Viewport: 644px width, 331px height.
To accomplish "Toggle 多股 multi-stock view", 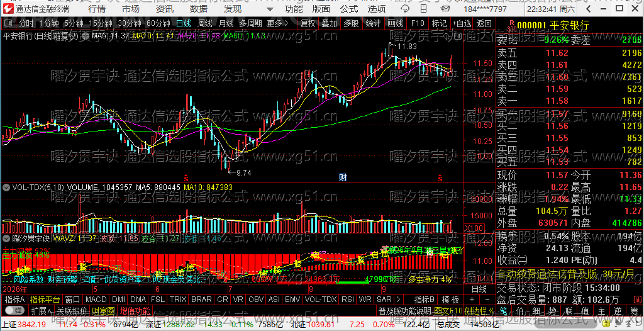I will click(x=351, y=23).
